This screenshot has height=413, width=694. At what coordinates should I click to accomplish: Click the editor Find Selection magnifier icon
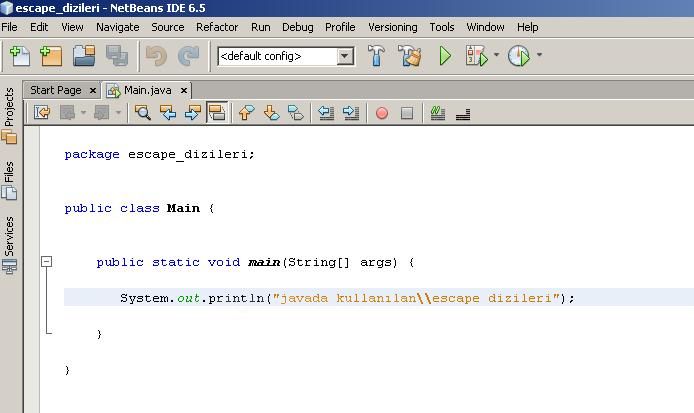(143, 113)
